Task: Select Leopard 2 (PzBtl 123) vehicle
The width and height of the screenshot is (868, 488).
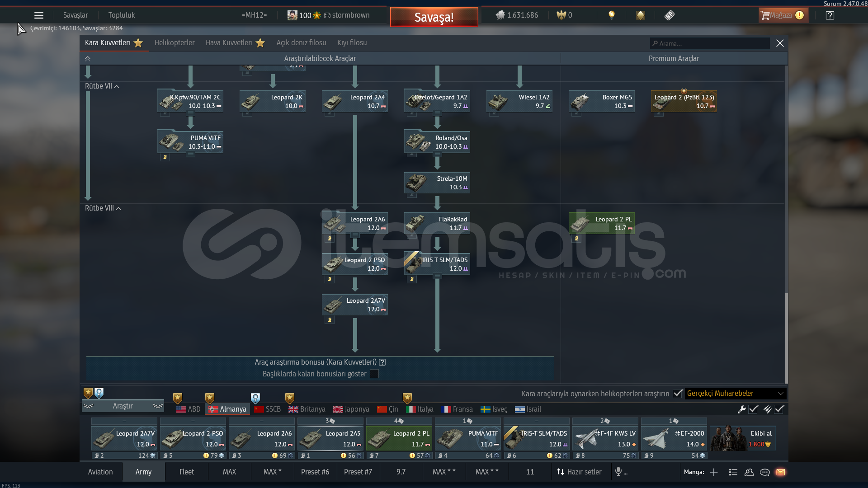Action: pyautogui.click(x=684, y=101)
